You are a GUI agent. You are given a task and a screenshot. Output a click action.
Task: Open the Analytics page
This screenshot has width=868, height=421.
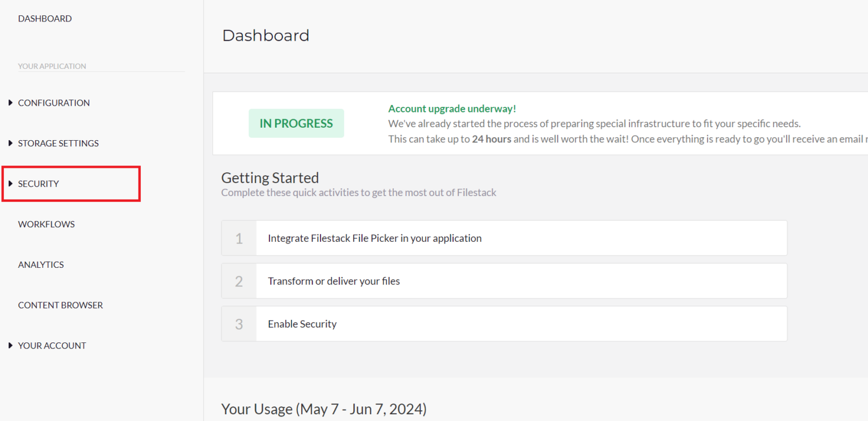[41, 264]
